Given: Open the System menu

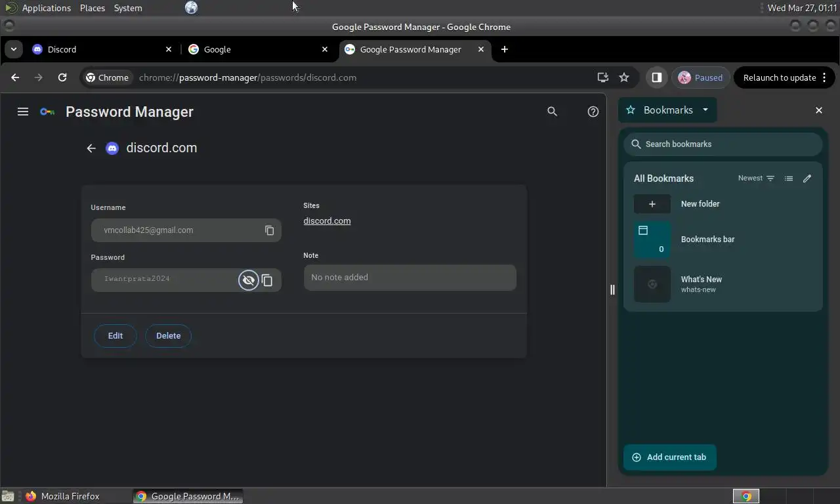Looking at the screenshot, I should click(x=128, y=8).
